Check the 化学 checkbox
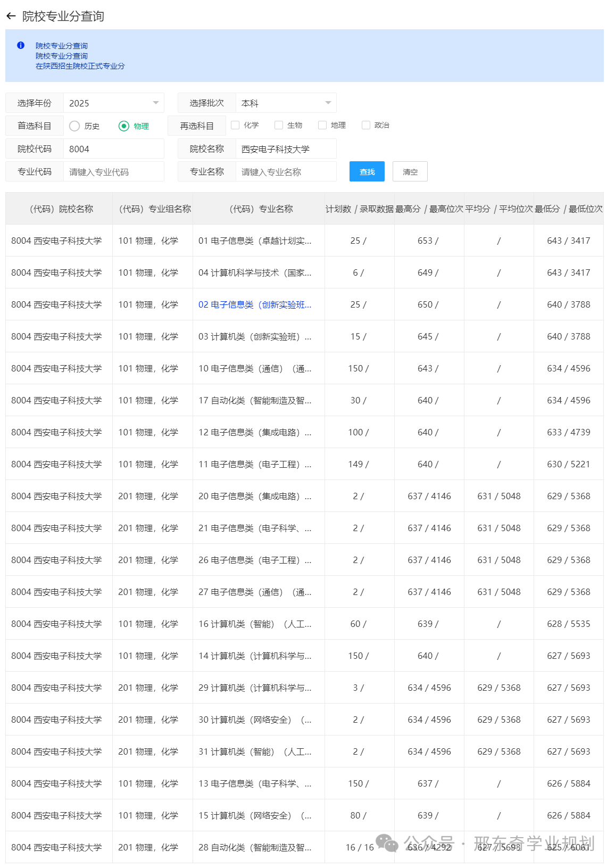Image resolution: width=615 pixels, height=868 pixels. tap(235, 125)
